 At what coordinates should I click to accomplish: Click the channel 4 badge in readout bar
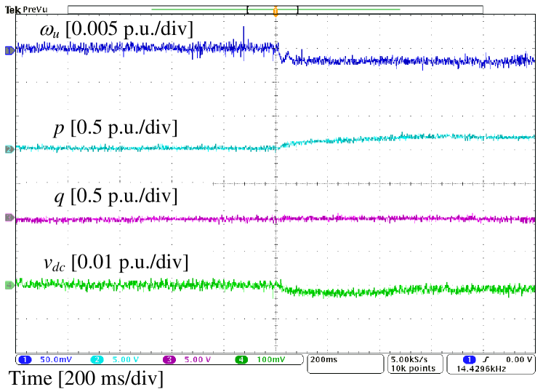point(241,360)
